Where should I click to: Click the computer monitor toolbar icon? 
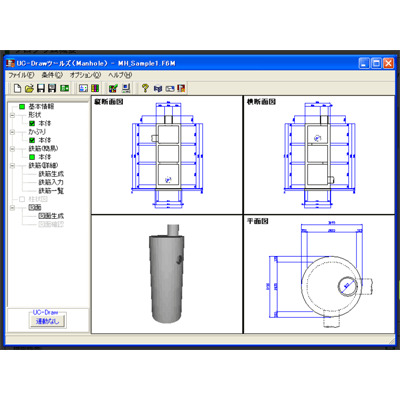(x=126, y=88)
